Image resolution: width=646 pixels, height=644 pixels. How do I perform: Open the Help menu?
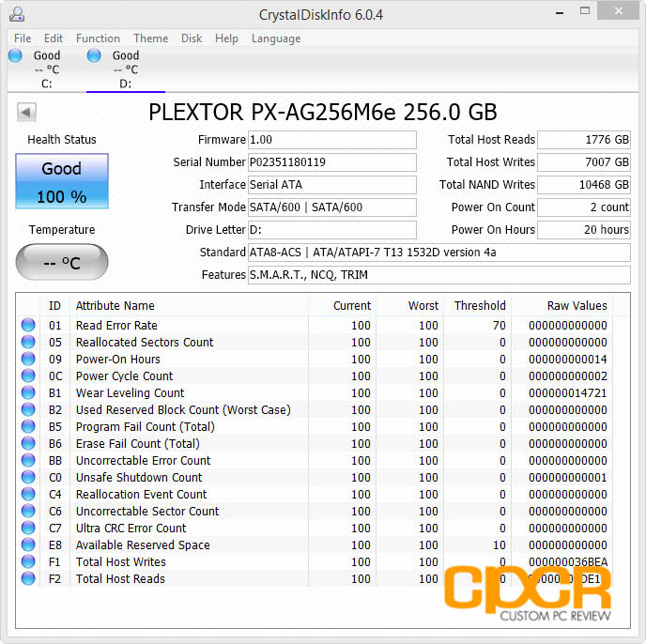(x=226, y=38)
